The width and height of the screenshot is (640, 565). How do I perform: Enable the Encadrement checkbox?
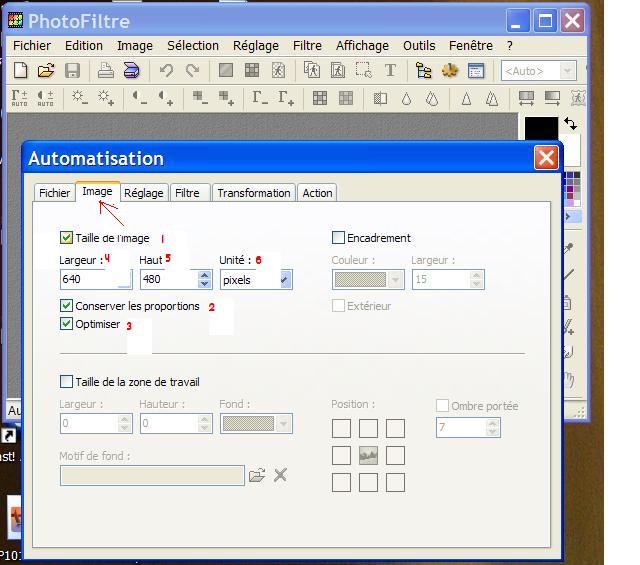[338, 238]
